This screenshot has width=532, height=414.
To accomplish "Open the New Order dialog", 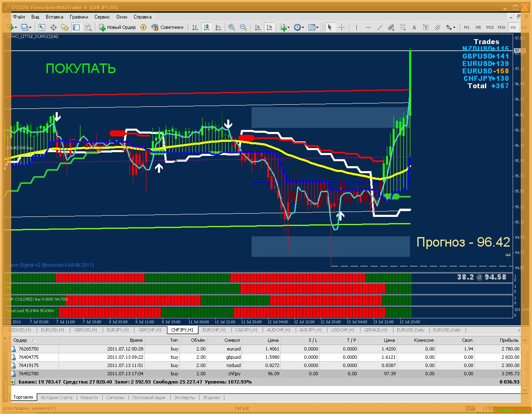I will point(118,27).
